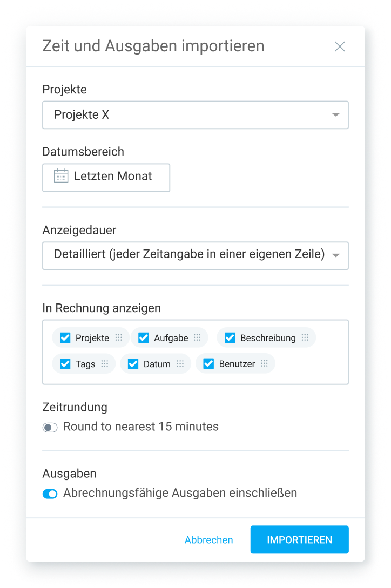Expand the Anzeigedauer Detailliert dropdown

[195, 255]
